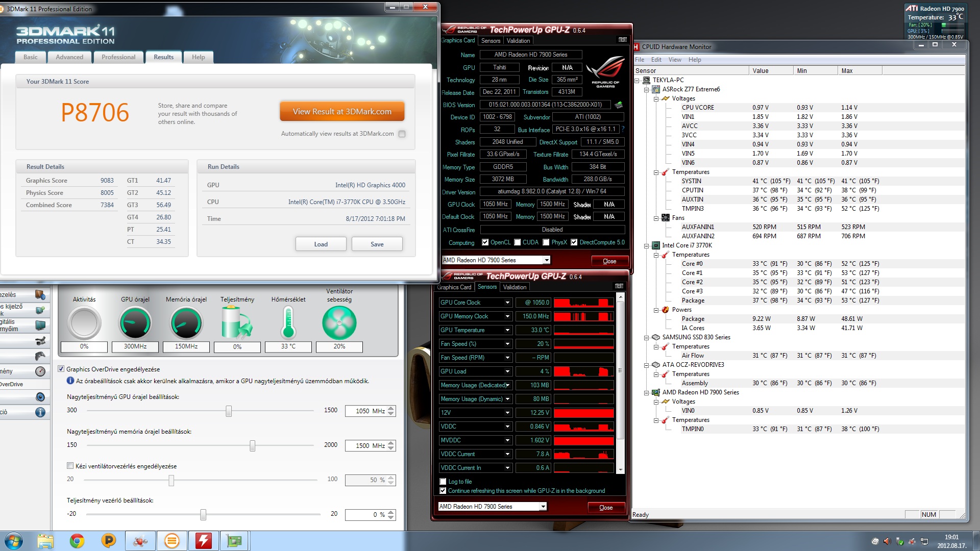Screen dimensions: 980x551
Task: Click the speaker audio sidebar icon
Action: (x=40, y=397)
